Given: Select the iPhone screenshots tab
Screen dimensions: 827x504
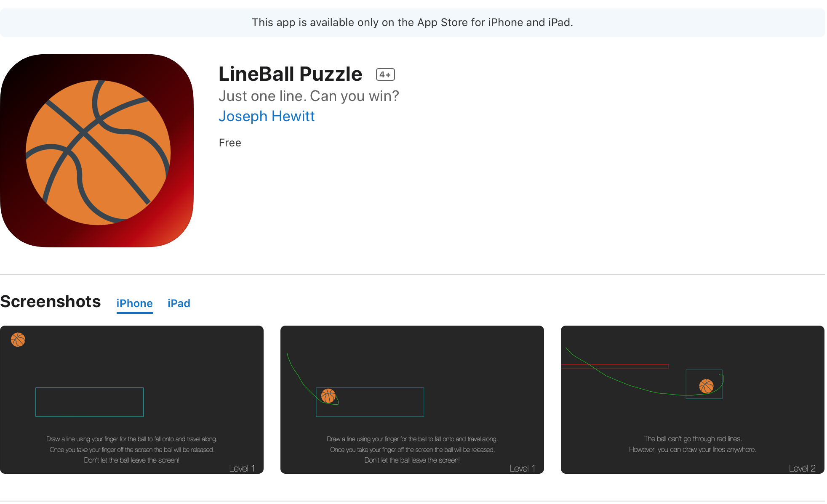Looking at the screenshot, I should click(134, 303).
